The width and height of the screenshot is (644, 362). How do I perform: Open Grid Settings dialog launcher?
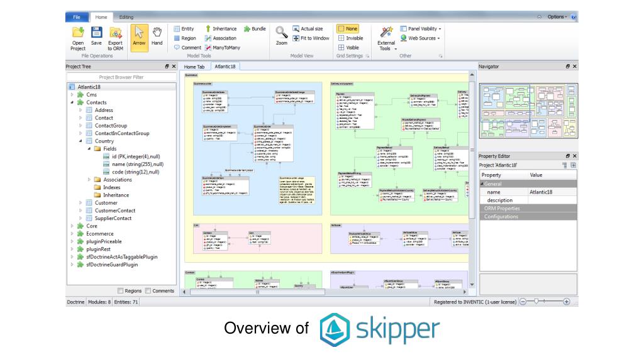[x=367, y=56]
